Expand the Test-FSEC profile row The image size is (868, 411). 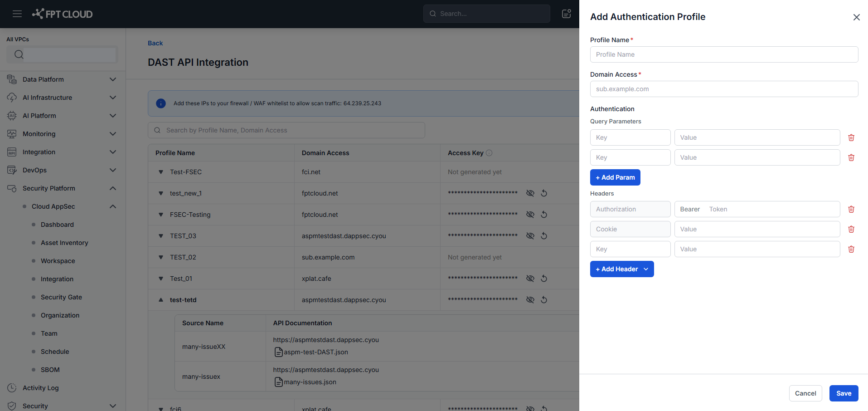pos(161,172)
